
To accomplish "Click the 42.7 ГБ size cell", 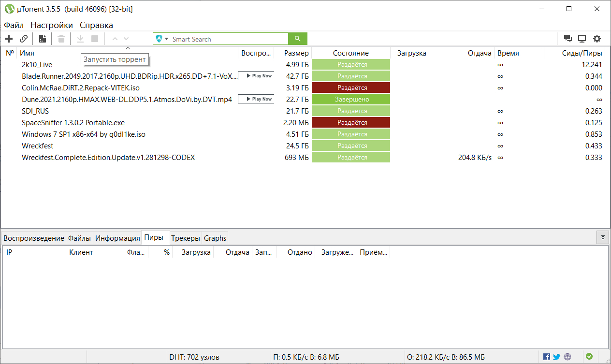I will (297, 76).
